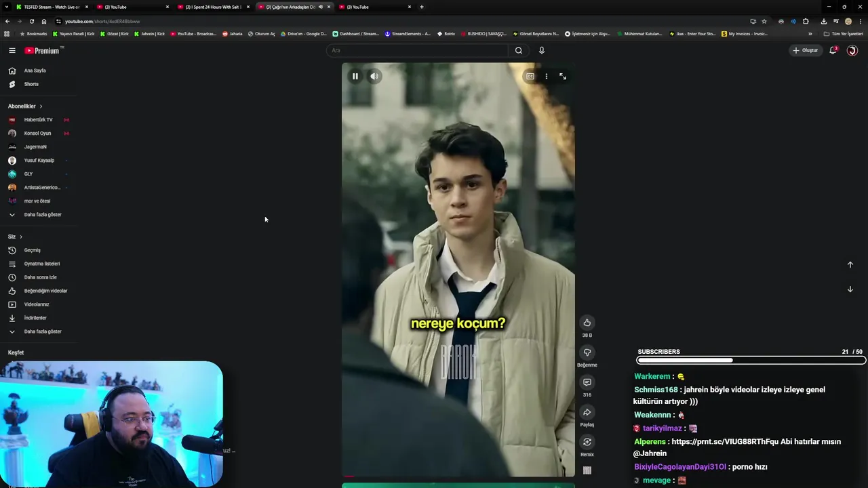
Task: Open the browser extensions puzzle icon
Action: [x=806, y=21]
